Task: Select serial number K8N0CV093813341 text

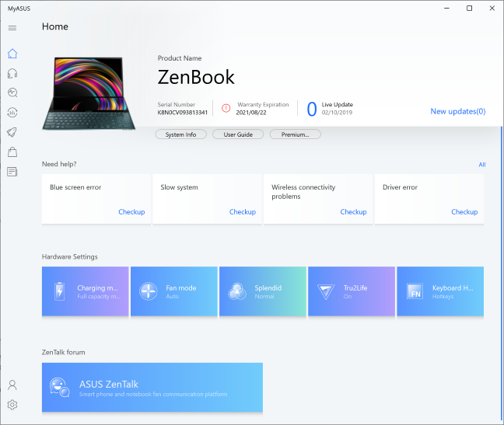Action: pyautogui.click(x=182, y=113)
